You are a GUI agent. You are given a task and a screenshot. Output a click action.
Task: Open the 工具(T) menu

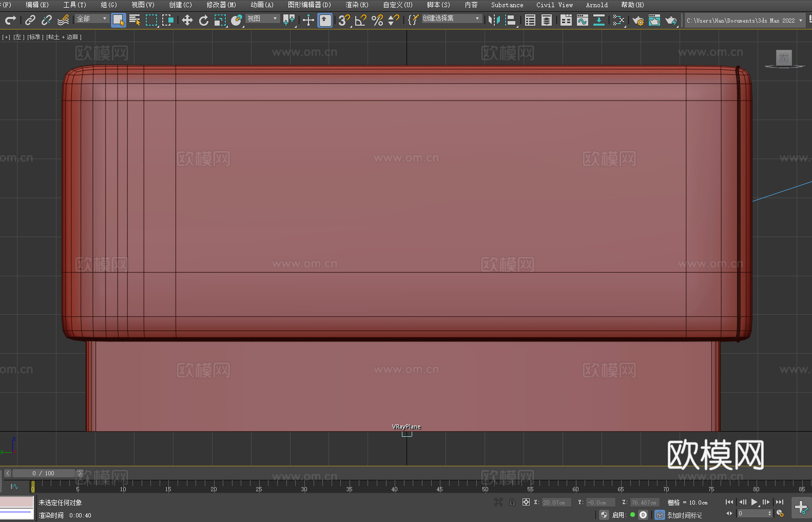tap(74, 5)
